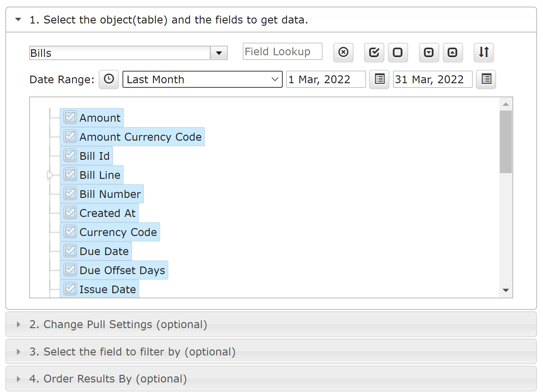Open the calendar picker for end date
543x392 pixels.
coord(486,79)
